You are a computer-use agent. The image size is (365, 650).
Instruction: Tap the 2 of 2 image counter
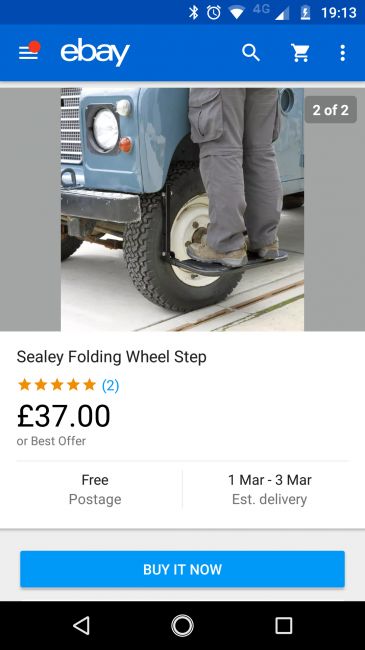coord(331,110)
